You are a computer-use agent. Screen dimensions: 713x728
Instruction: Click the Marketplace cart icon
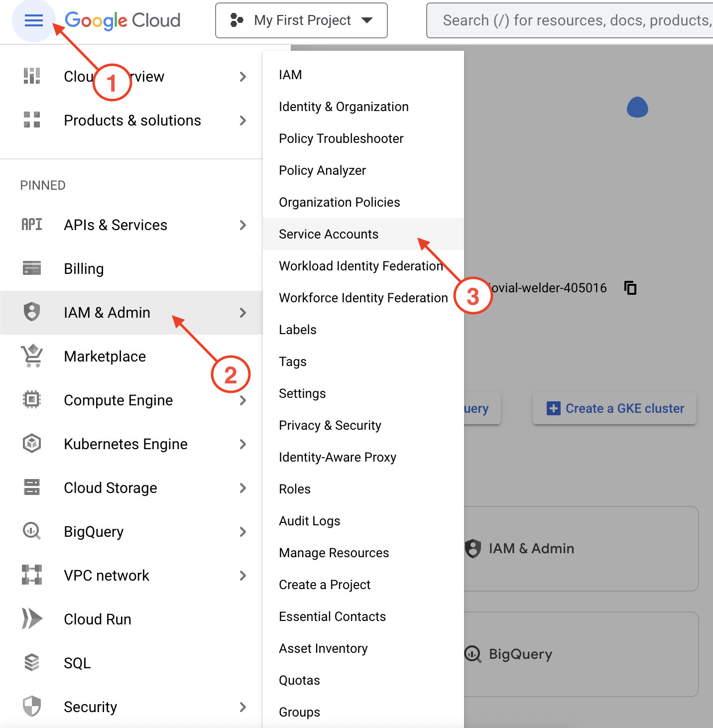(x=32, y=356)
